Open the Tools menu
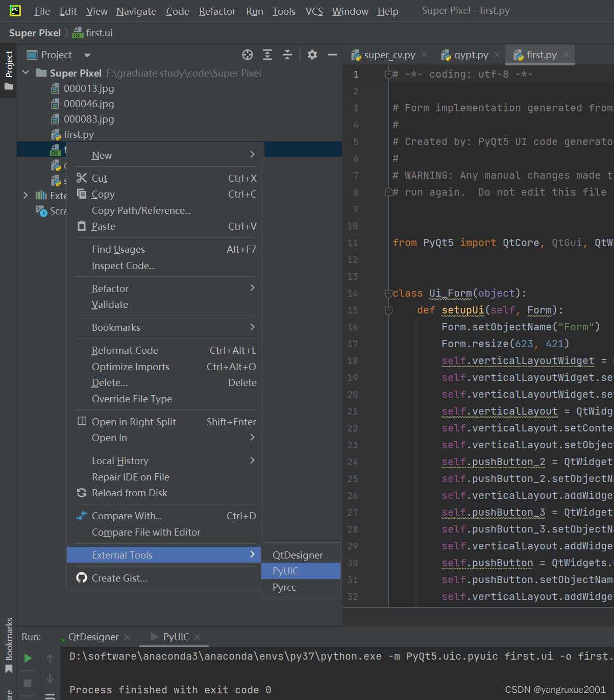The width and height of the screenshot is (614, 700). coord(284,11)
